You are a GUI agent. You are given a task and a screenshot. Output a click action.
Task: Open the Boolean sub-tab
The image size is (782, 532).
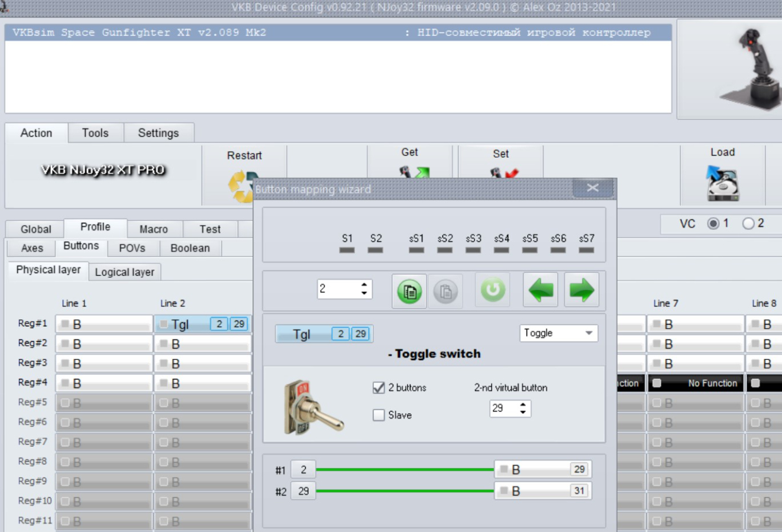(x=190, y=248)
